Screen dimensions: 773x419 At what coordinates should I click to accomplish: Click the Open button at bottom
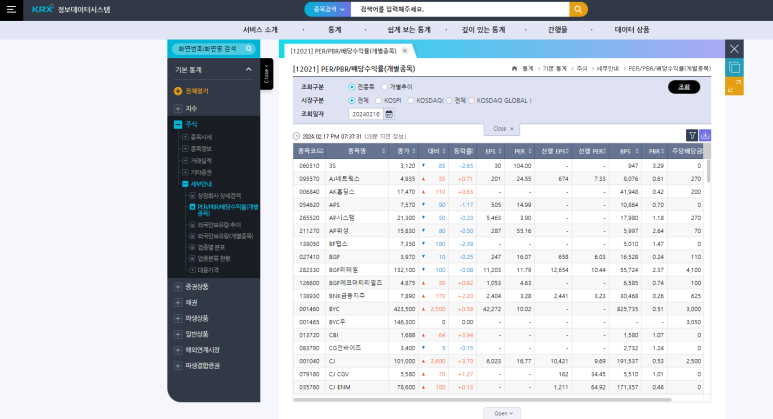tap(502, 413)
